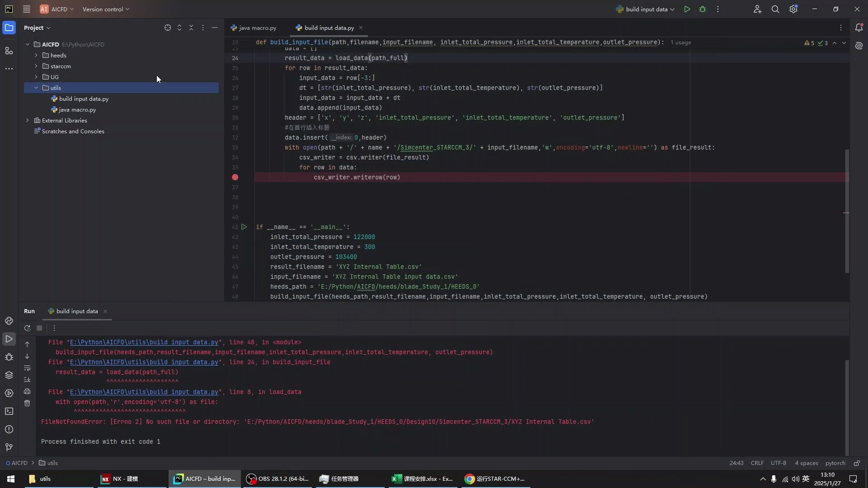
Task: Expand the heeds folder in project tree
Action: (x=36, y=55)
